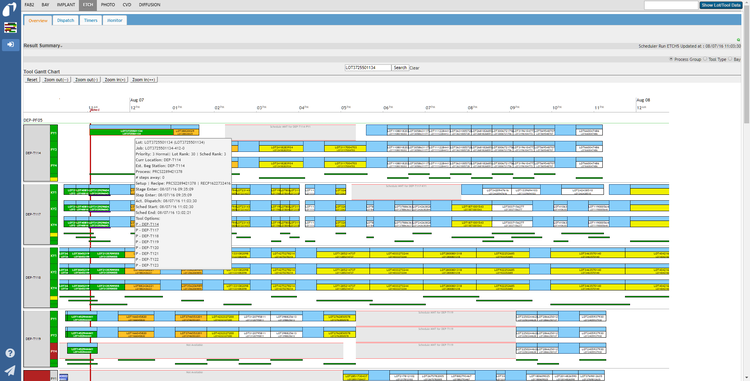Switch to the Overview tab
Viewport: 750px width, 381px height.
38,21
